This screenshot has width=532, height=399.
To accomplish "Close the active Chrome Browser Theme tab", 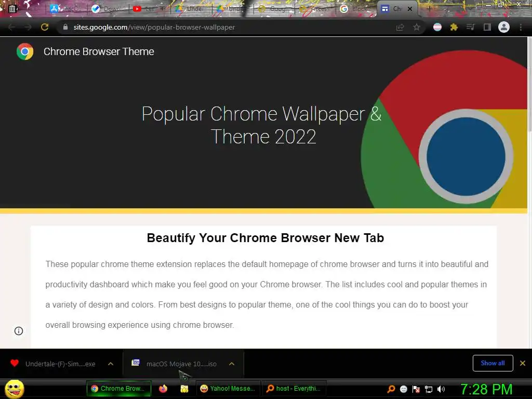I will tap(410, 9).
